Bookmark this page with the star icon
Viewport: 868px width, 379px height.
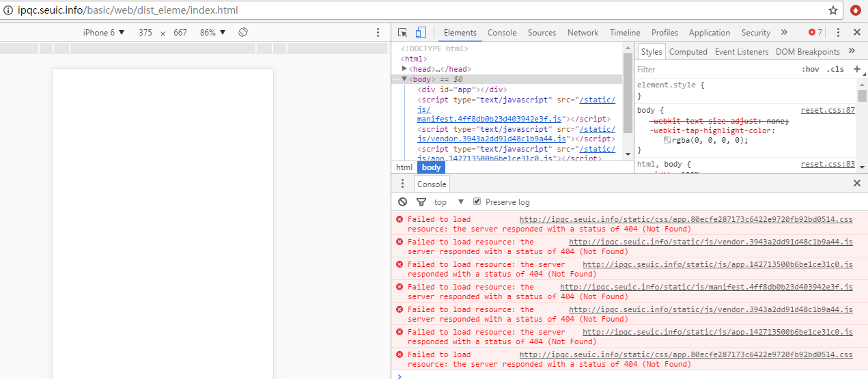click(x=833, y=11)
